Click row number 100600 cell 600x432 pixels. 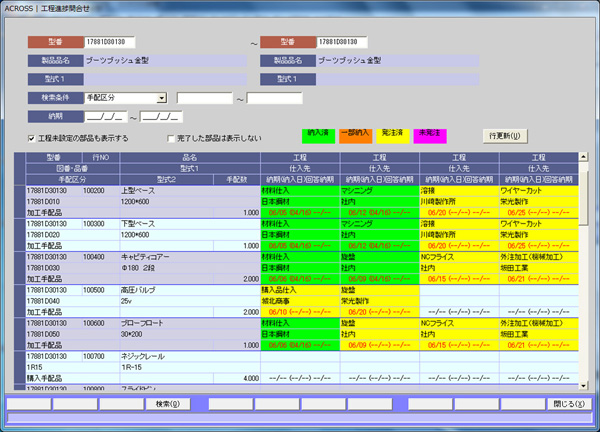[101, 323]
